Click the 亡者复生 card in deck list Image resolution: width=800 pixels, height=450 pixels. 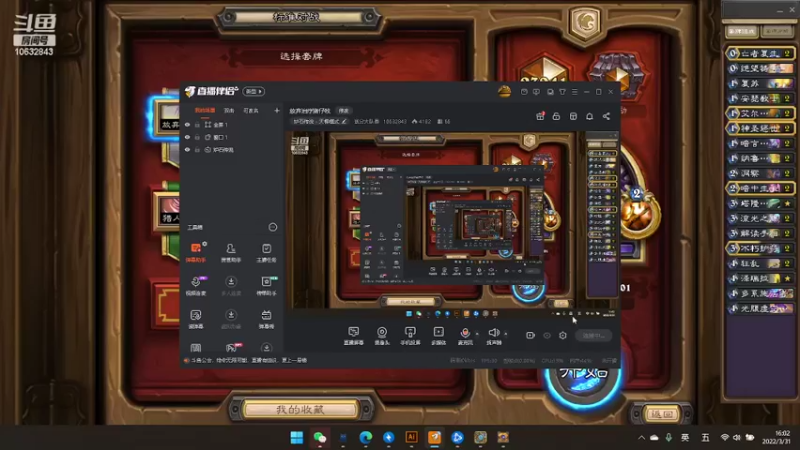click(x=760, y=53)
